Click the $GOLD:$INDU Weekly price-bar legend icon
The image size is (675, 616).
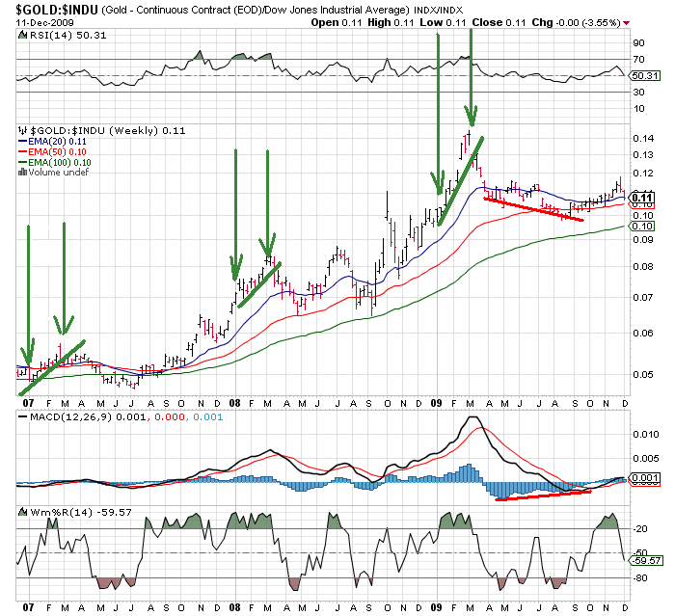click(22, 130)
